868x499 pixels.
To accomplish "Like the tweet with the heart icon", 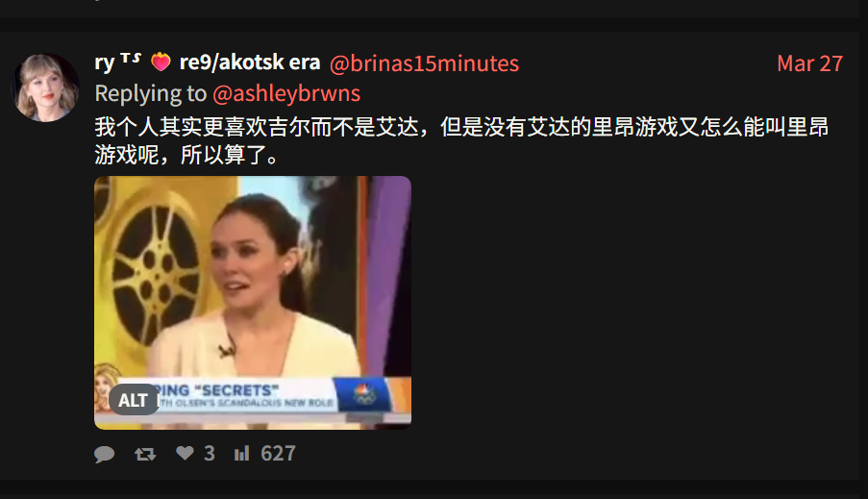I will 185,453.
